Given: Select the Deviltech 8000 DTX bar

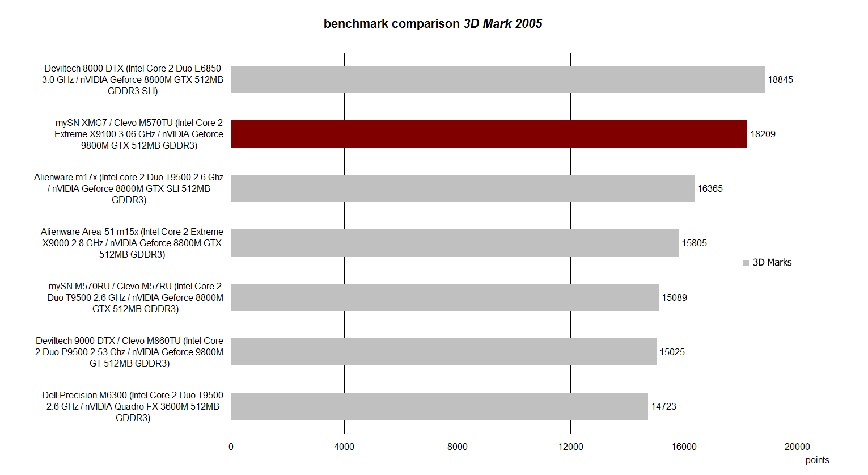Looking at the screenshot, I should (498, 79).
